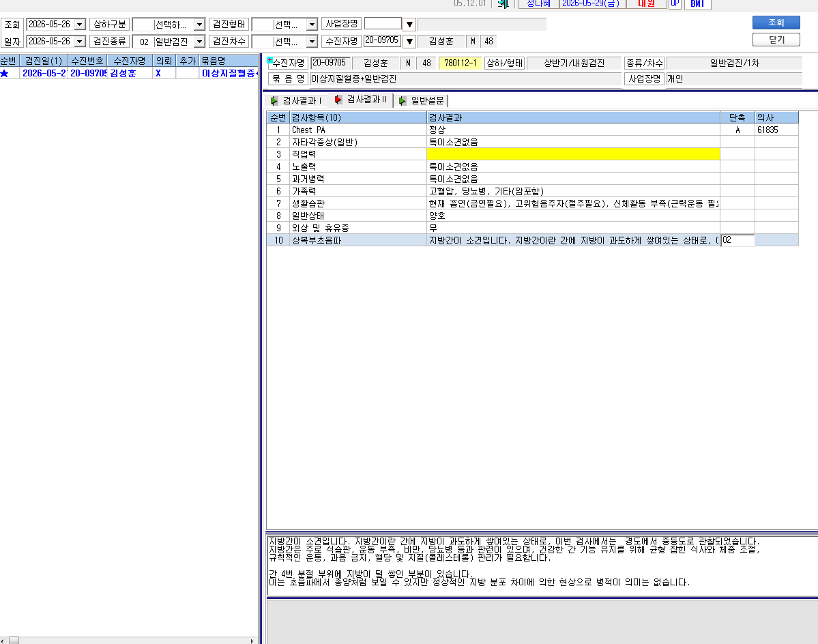
Task: Click the right arrow of horizontal scrollbar
Action: point(252,641)
